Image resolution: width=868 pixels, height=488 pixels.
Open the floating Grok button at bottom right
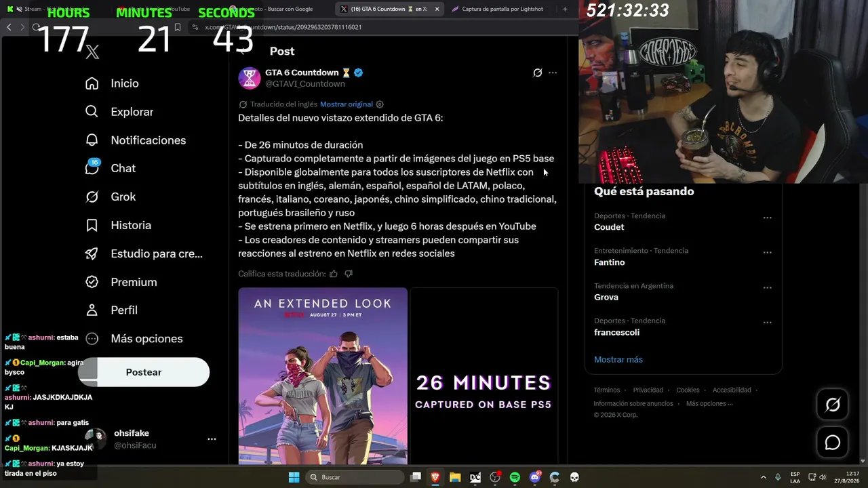click(x=833, y=405)
